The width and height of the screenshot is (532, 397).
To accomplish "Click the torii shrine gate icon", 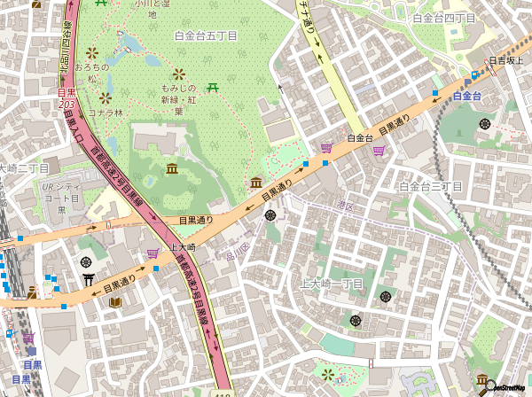I will click(88, 280).
